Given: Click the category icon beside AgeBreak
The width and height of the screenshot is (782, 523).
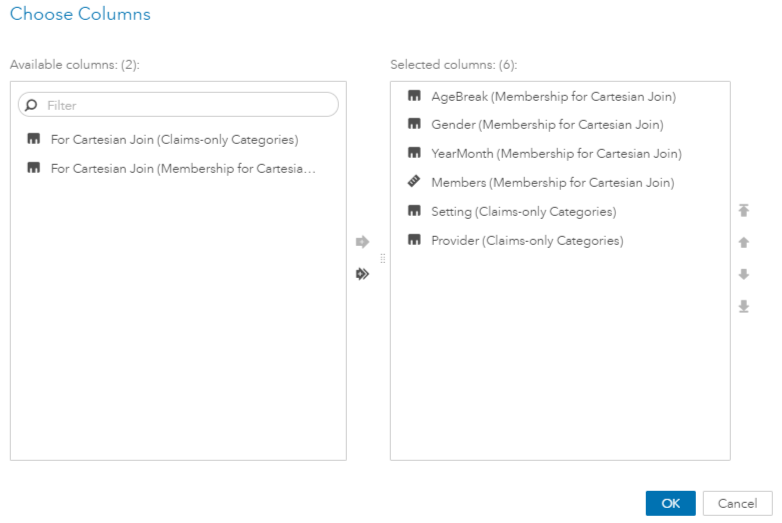Looking at the screenshot, I should (414, 97).
